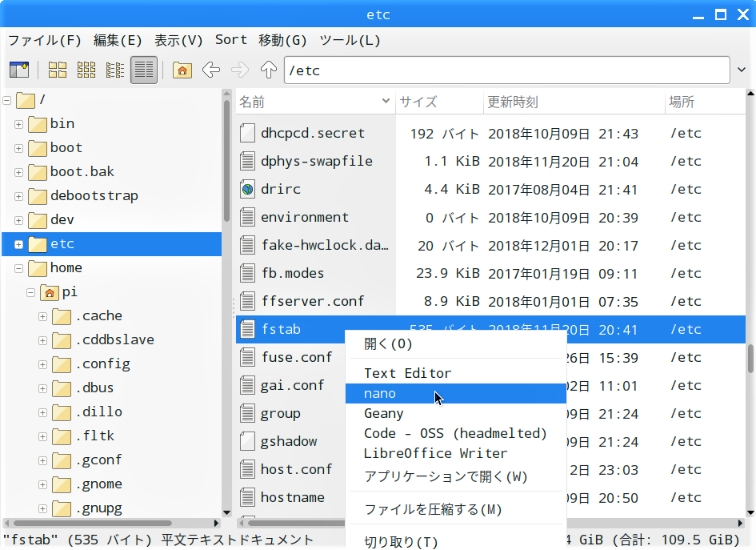Click the /etc path input field
Image resolution: width=756 pixels, height=550 pixels.
(x=506, y=70)
